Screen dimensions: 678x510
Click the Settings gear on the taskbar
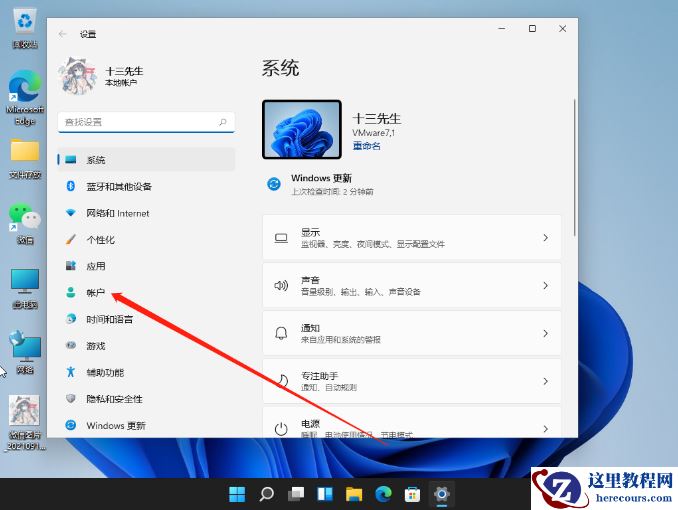[x=441, y=494]
